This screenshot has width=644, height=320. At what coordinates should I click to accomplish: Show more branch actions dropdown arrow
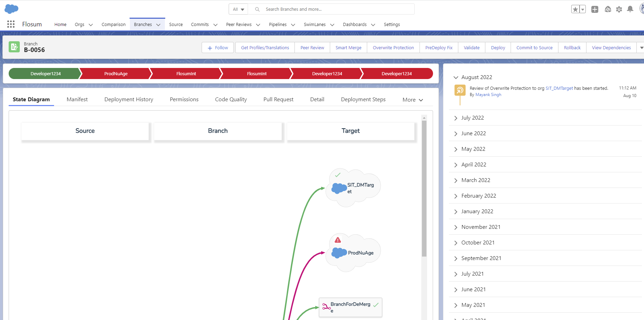641,48
